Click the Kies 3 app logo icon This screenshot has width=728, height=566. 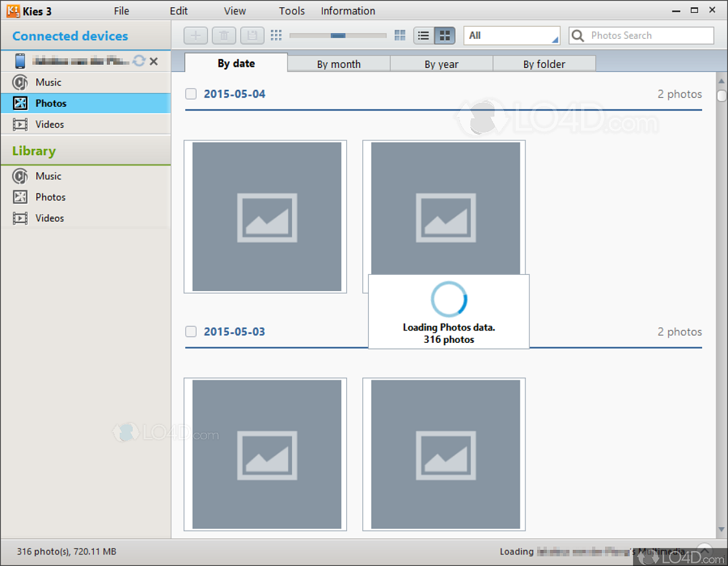(x=13, y=10)
